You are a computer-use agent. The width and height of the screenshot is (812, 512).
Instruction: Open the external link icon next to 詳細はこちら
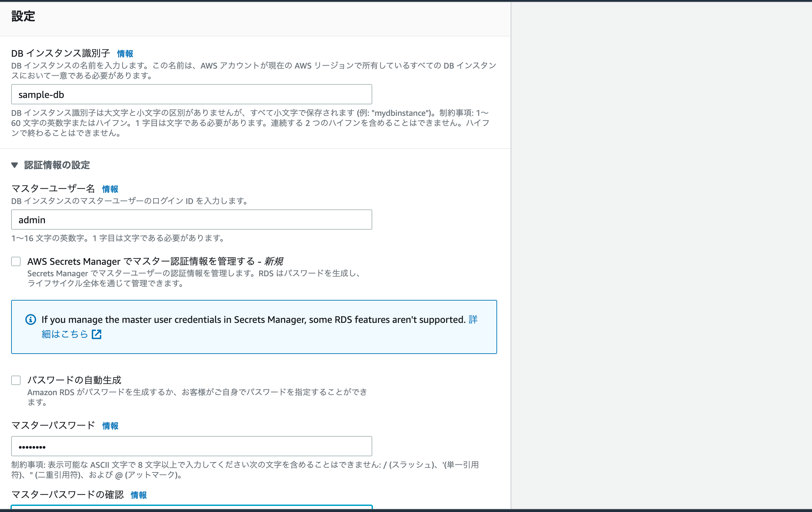click(x=96, y=334)
